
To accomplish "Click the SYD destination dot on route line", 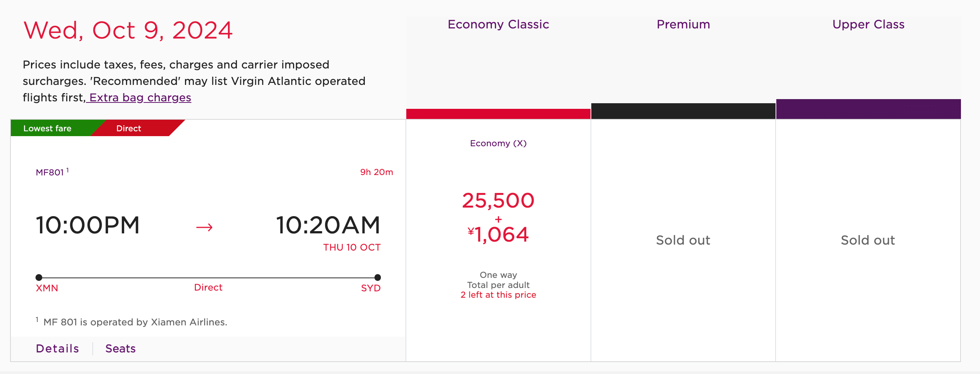I will 377,277.
